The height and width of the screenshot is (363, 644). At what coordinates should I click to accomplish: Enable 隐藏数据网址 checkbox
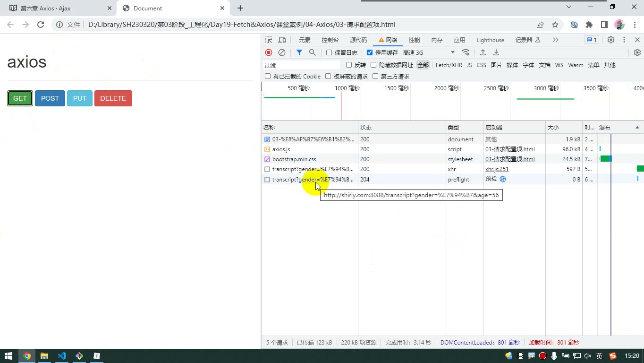[373, 65]
